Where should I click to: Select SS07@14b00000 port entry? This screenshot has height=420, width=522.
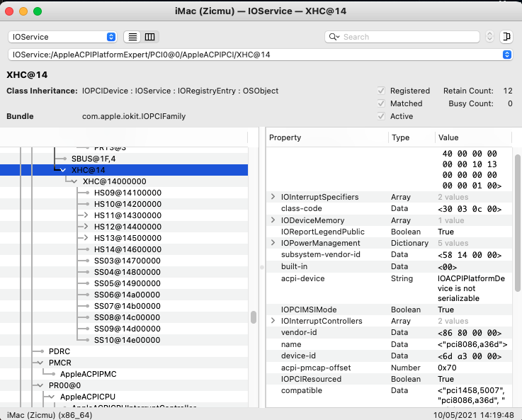pos(124,306)
